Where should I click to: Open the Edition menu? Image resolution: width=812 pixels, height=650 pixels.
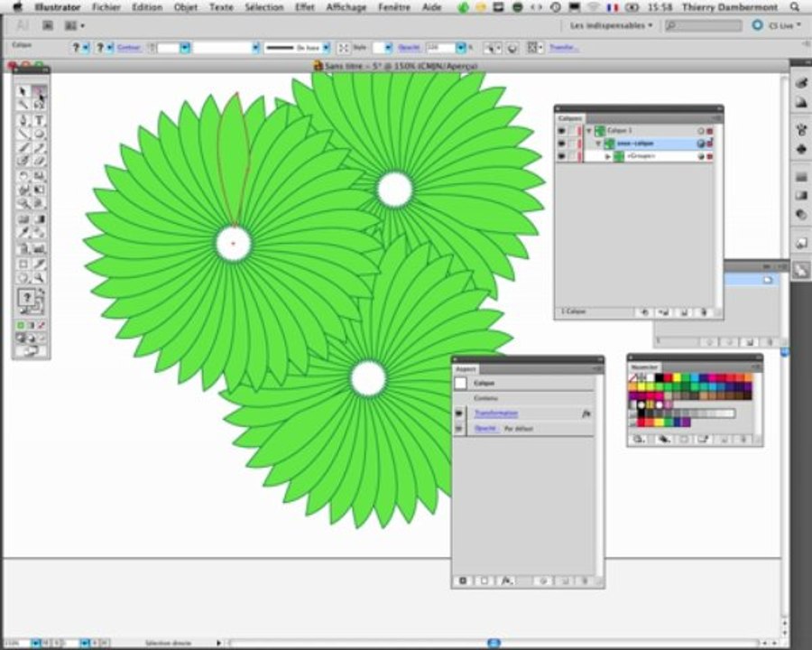pos(147,7)
